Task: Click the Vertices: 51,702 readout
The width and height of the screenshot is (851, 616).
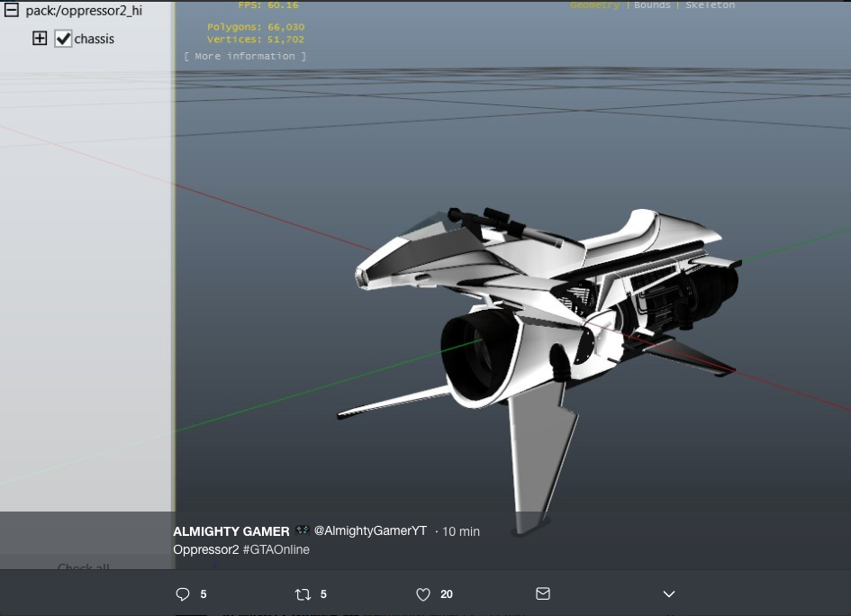Action: coord(256,39)
